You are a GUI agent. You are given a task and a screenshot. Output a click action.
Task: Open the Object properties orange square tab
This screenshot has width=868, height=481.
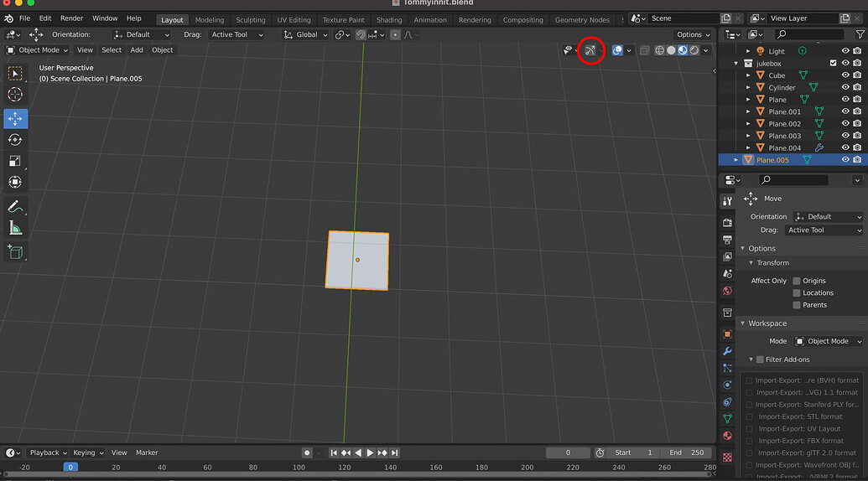tap(727, 334)
